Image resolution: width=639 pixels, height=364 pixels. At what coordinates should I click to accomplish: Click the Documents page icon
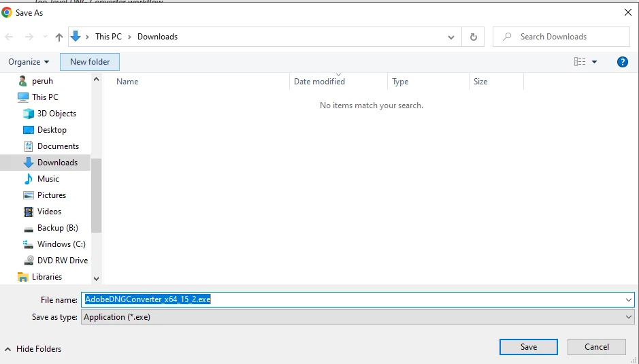click(29, 146)
